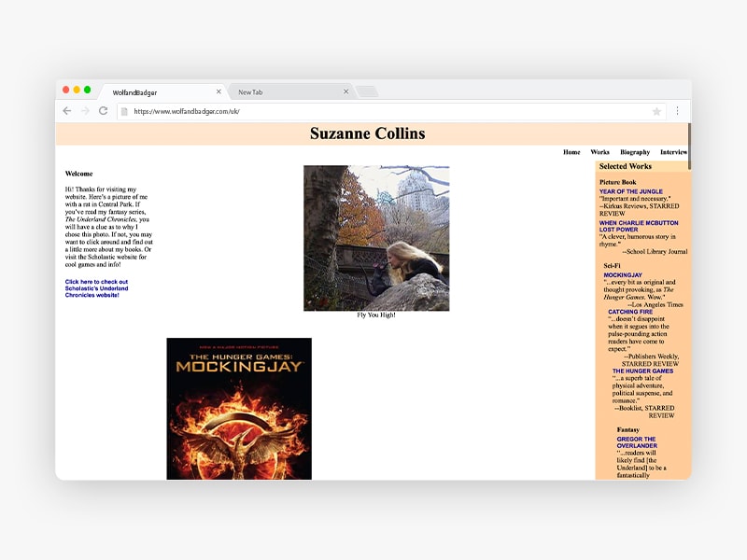Image resolution: width=747 pixels, height=560 pixels.
Task: Open a new tab with the new-tab button
Action: click(367, 91)
